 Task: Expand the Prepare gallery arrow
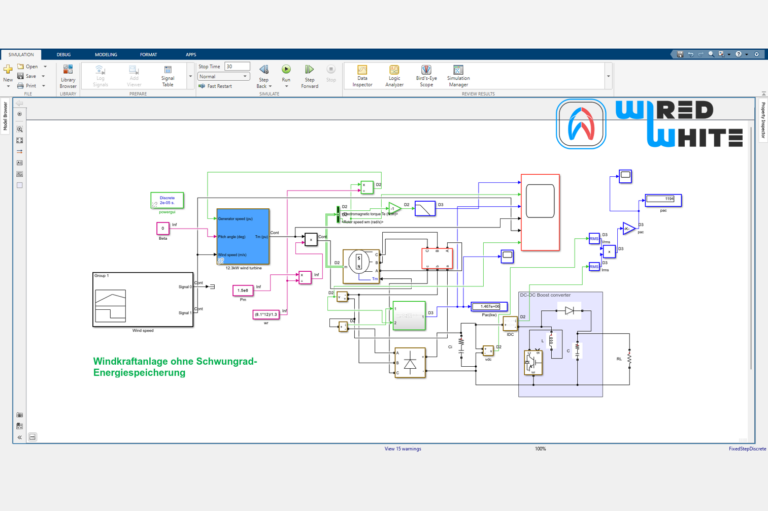191,76
